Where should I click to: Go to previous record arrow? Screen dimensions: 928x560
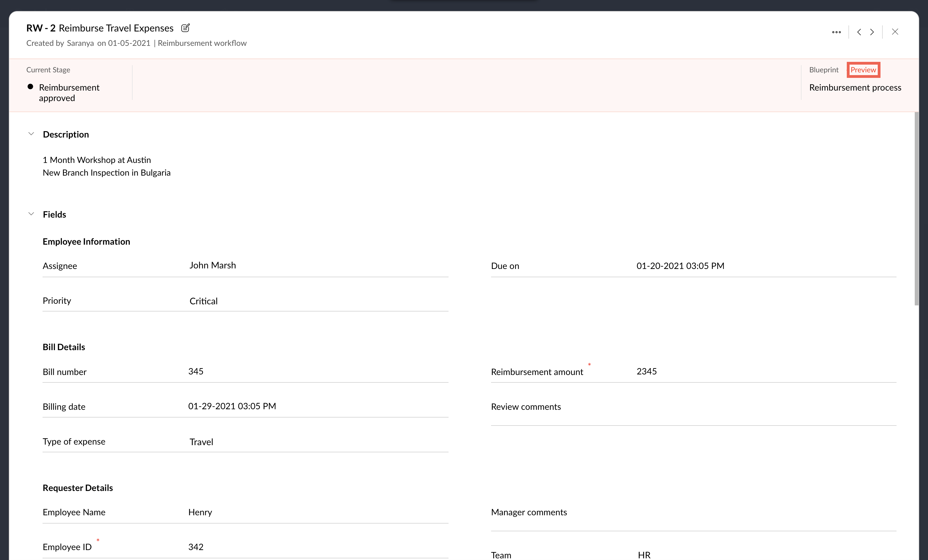click(859, 32)
